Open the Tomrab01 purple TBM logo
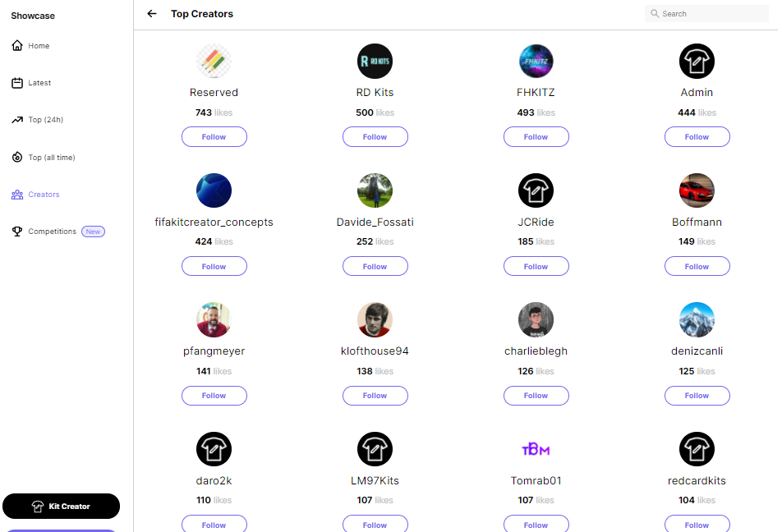782x532 pixels. (536, 449)
